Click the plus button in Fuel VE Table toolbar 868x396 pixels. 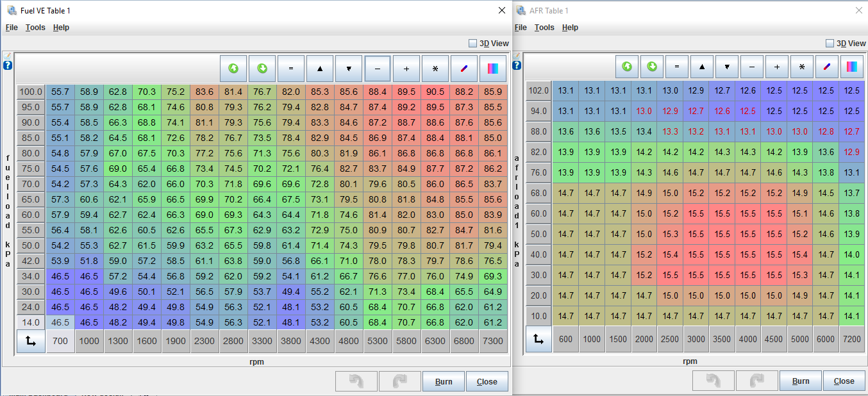[x=406, y=68]
